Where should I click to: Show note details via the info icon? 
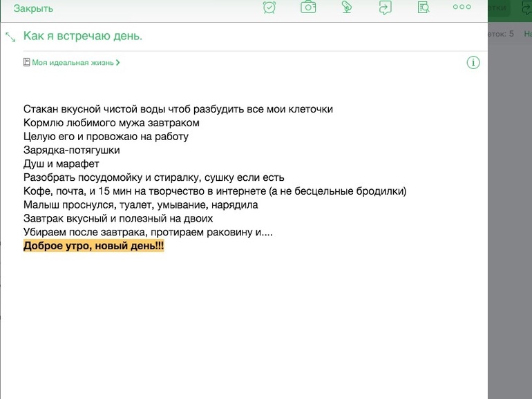click(x=473, y=63)
